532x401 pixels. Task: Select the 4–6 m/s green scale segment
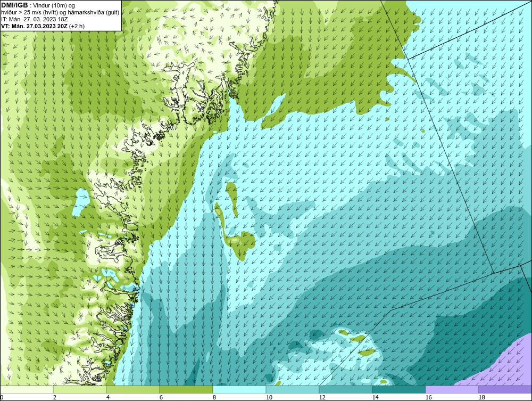click(133, 389)
